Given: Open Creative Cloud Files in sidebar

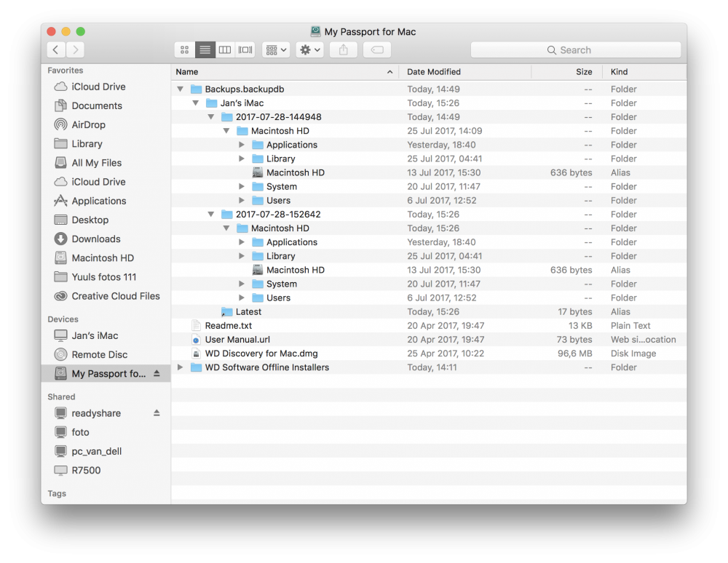Looking at the screenshot, I should (x=107, y=296).
